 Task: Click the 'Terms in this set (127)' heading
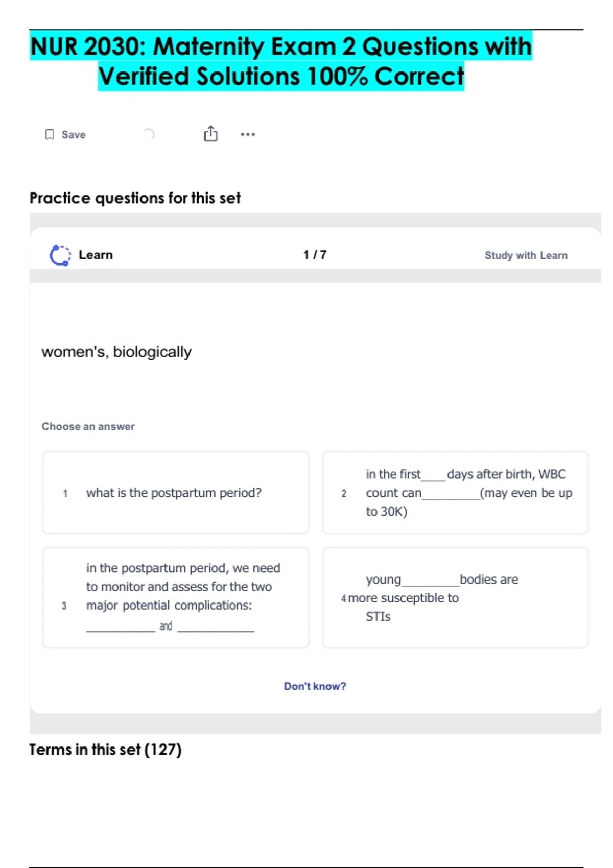[x=105, y=750]
